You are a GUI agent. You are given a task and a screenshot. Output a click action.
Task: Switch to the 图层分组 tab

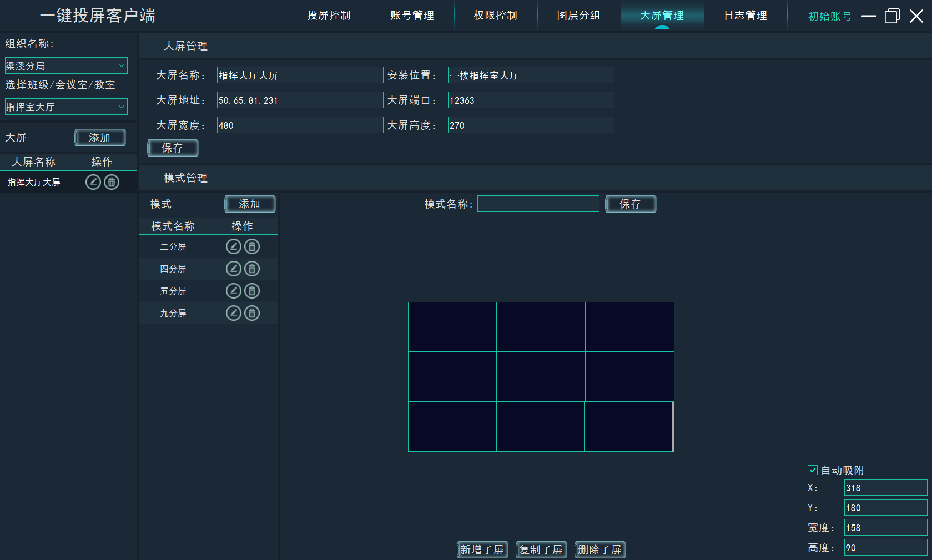(x=579, y=16)
